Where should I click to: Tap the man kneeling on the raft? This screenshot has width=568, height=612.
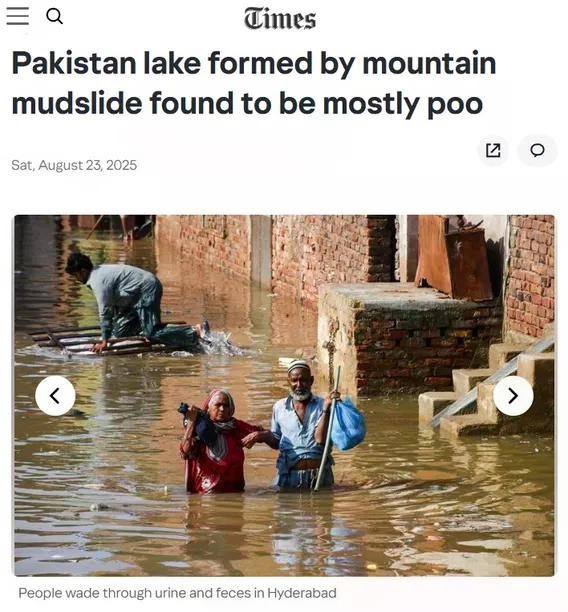point(133,302)
